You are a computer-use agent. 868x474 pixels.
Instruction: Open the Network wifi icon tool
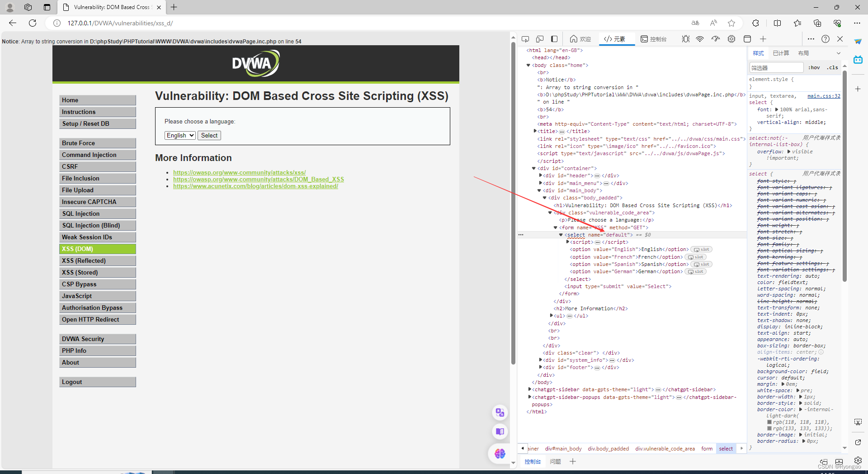click(700, 39)
